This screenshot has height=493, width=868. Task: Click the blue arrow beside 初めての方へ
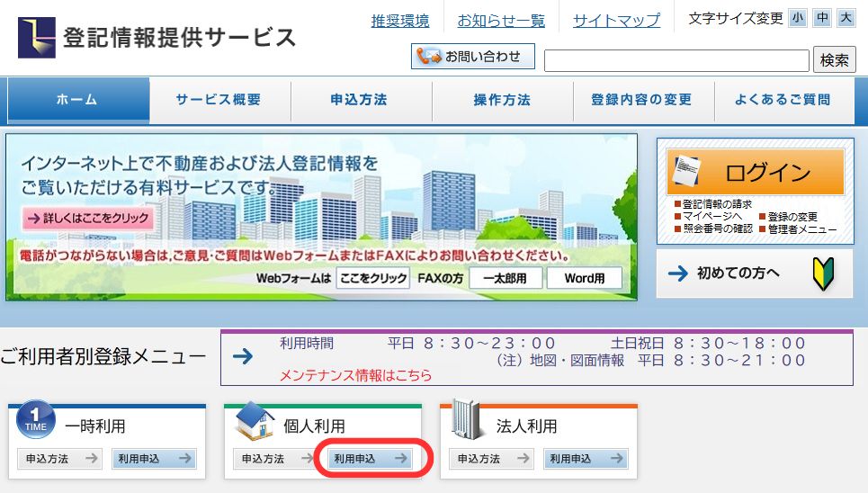coord(677,273)
